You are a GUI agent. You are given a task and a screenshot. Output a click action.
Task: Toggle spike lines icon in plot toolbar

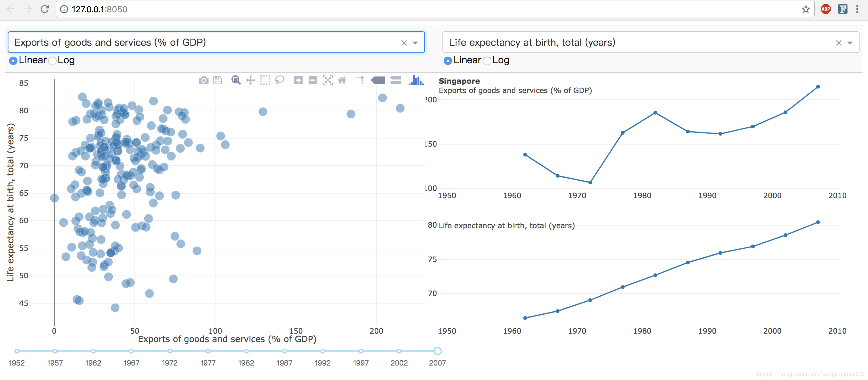(x=360, y=80)
